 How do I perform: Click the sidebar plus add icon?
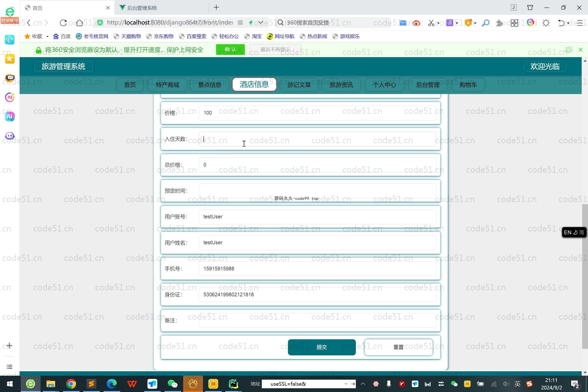[9, 346]
